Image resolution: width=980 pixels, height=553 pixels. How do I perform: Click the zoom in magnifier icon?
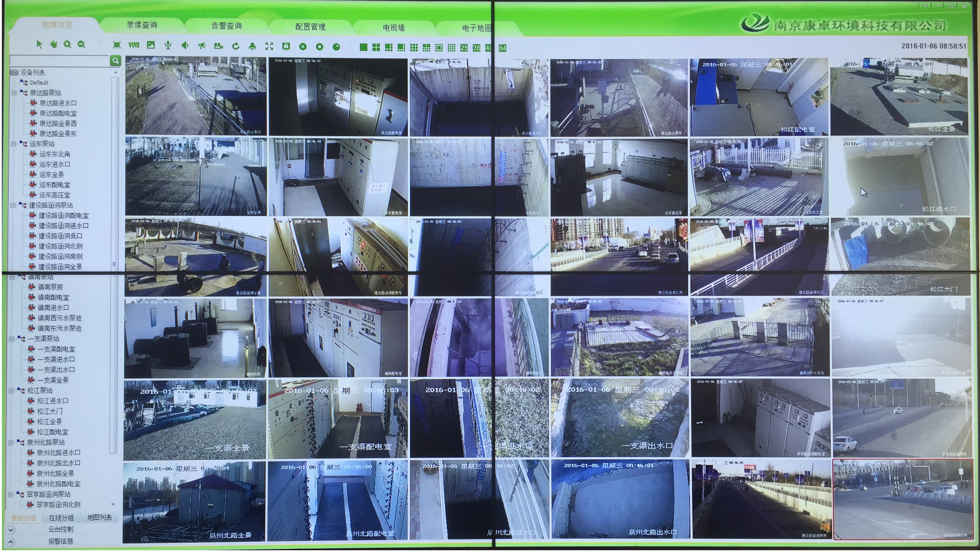tap(67, 45)
